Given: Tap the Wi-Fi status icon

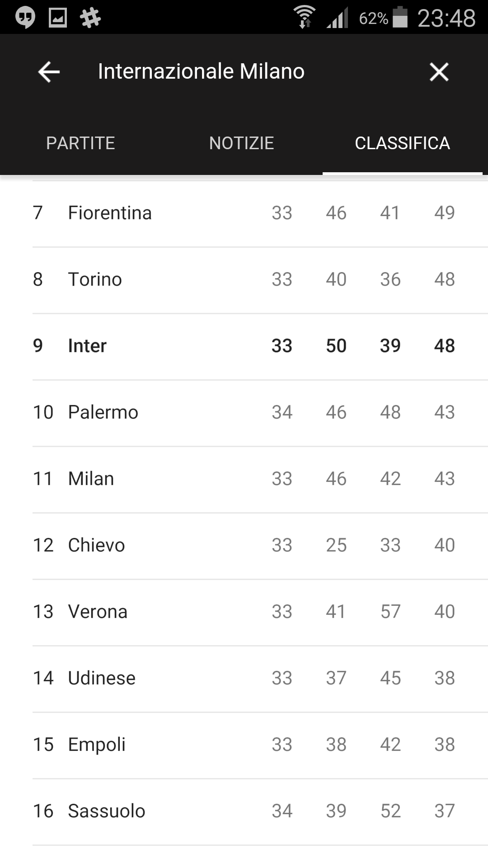Looking at the screenshot, I should pyautogui.click(x=305, y=17).
